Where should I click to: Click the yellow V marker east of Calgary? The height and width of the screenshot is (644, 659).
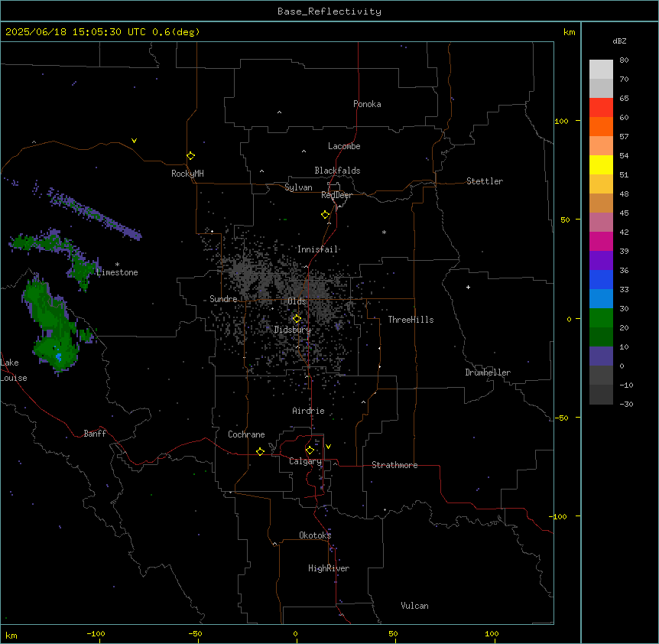coord(328,447)
